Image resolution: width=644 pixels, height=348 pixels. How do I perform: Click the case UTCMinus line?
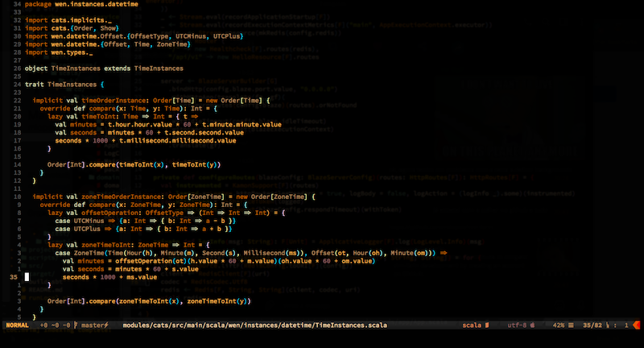pyautogui.click(x=146, y=221)
